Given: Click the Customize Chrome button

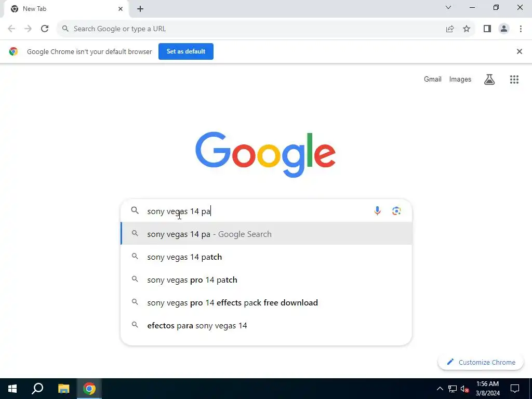Looking at the screenshot, I should 481,362.
